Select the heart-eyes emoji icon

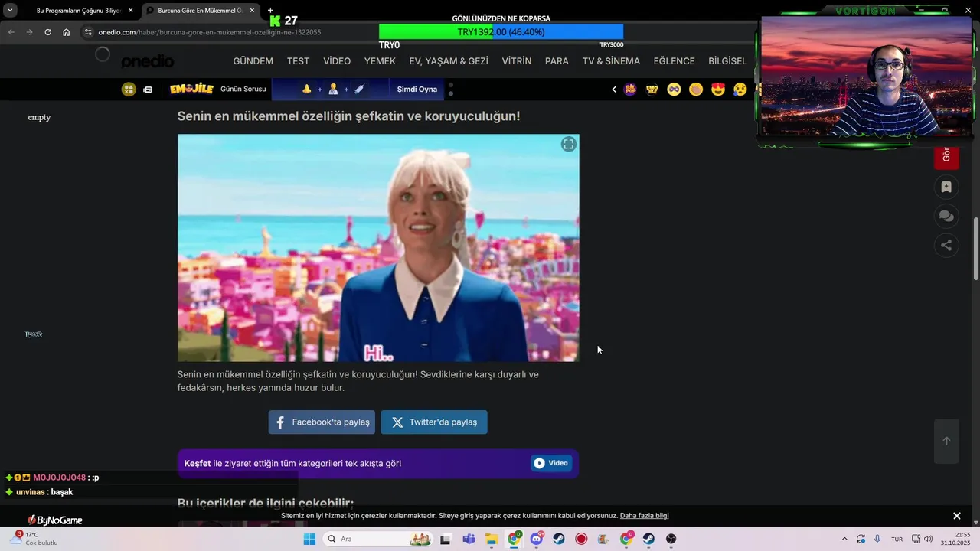tap(718, 90)
